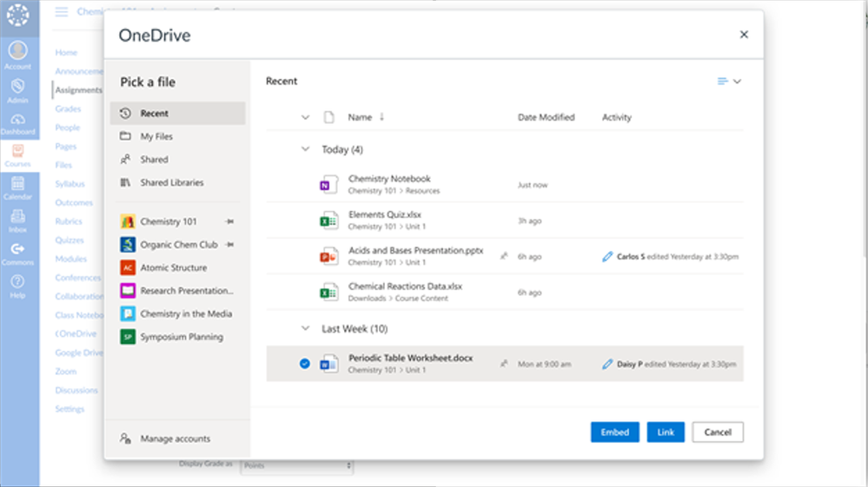Click shared icon on Periodic Table Worksheet row

click(x=504, y=364)
